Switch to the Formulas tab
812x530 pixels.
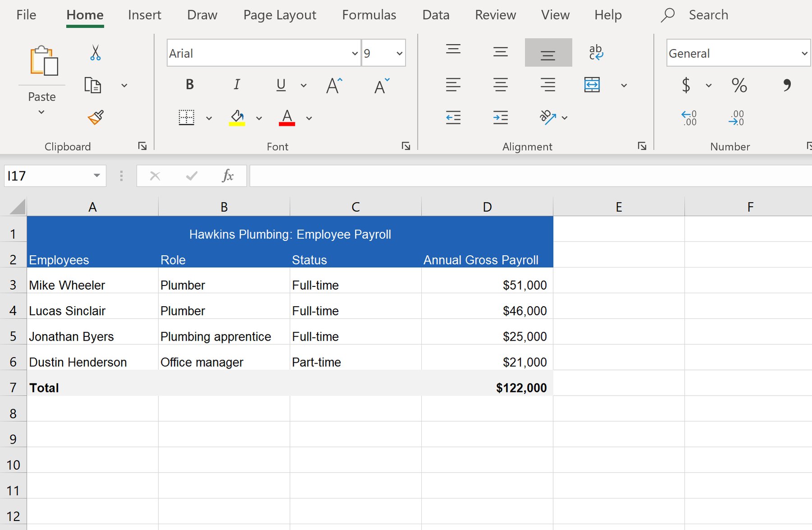tap(369, 14)
